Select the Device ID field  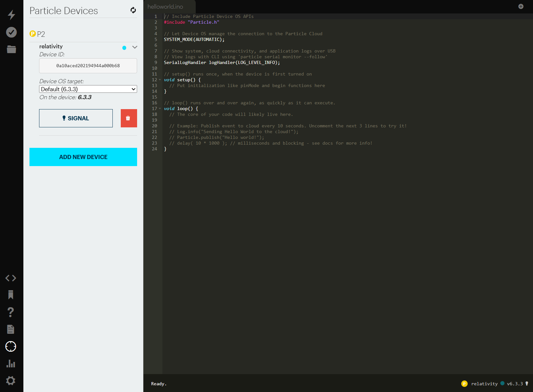(x=88, y=66)
